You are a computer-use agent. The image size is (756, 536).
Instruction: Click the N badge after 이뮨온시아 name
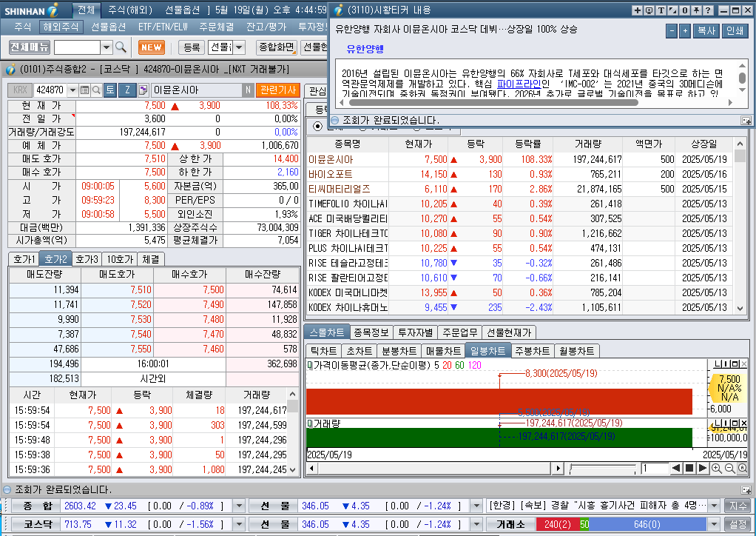(x=248, y=90)
